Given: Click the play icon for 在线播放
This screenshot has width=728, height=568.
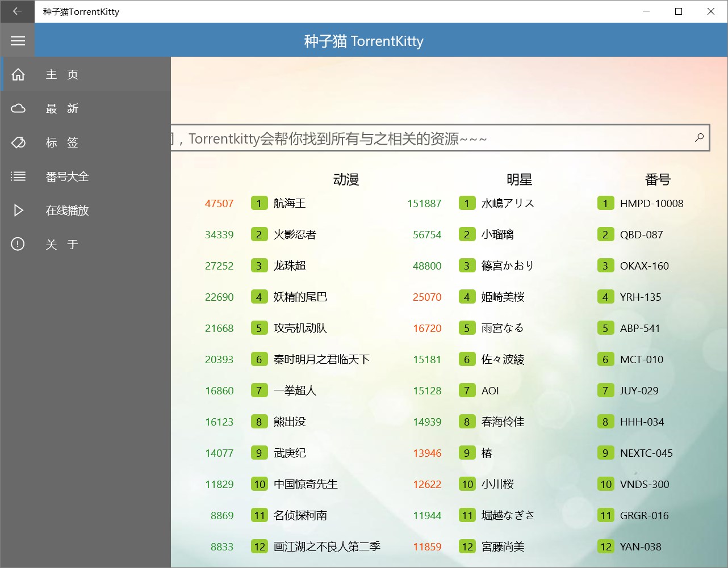Looking at the screenshot, I should coord(18,211).
